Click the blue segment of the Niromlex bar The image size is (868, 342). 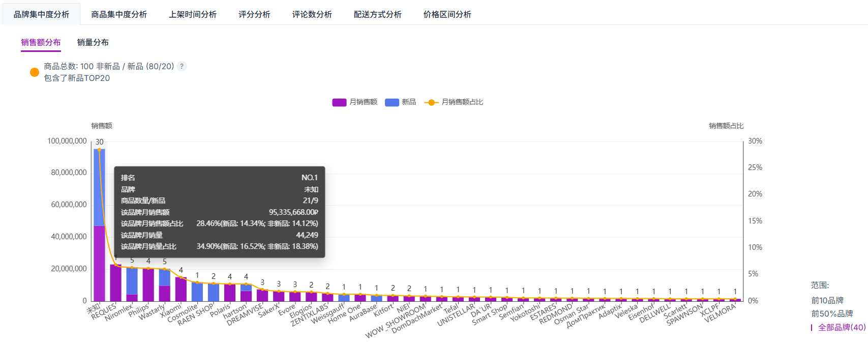[132, 281]
